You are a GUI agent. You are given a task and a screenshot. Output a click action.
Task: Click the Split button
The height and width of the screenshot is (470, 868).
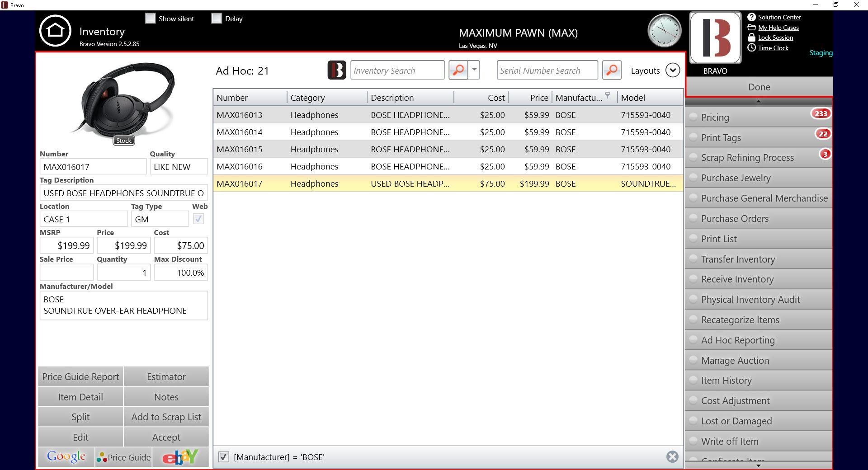click(80, 417)
